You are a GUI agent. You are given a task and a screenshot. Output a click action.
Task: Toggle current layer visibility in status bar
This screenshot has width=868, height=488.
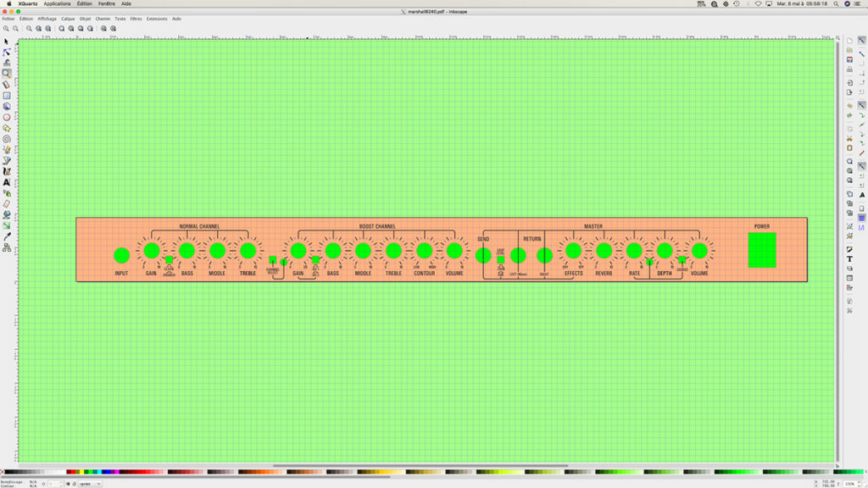coord(68,484)
